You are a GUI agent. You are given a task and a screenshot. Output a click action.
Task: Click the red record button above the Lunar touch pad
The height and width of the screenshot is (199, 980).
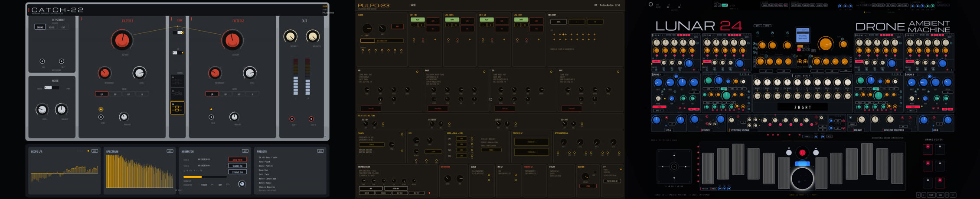[x=802, y=152]
